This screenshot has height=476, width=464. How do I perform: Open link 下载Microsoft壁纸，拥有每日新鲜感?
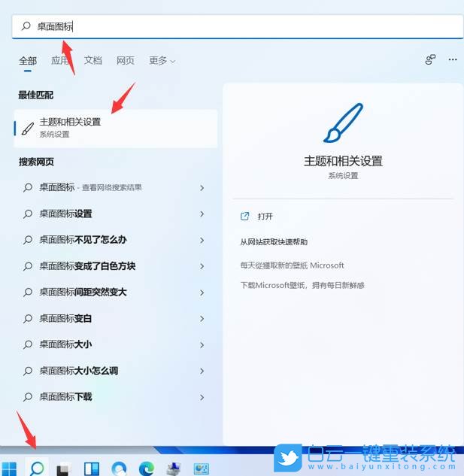[302, 285]
